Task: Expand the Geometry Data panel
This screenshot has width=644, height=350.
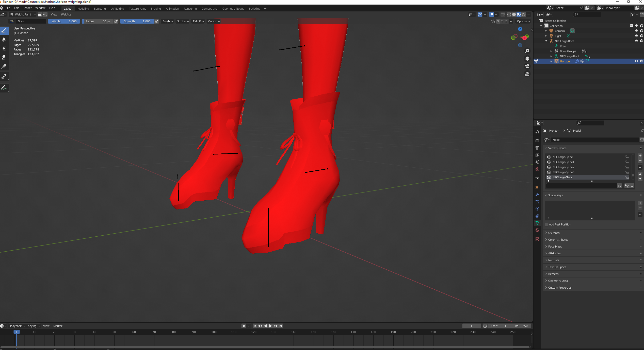Action: [558, 281]
